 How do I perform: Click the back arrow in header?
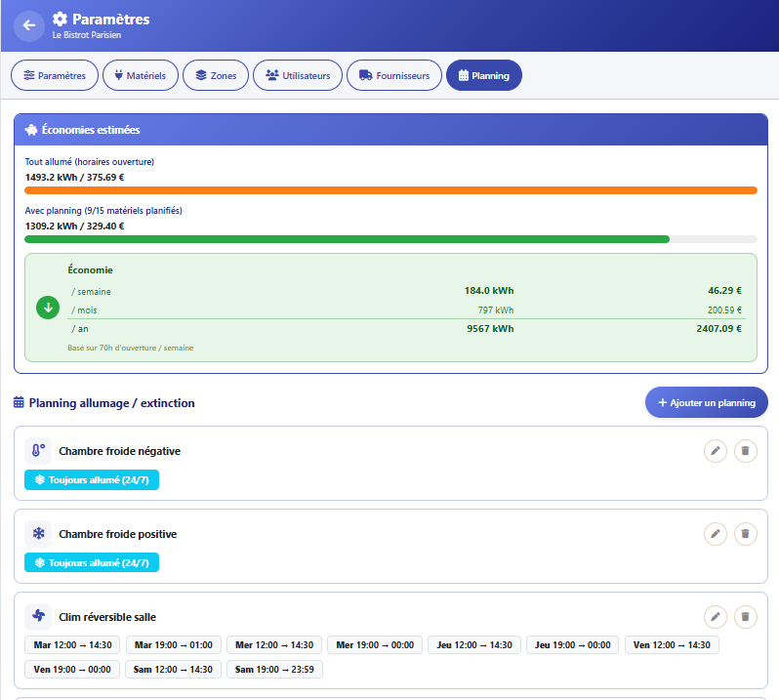tap(29, 25)
